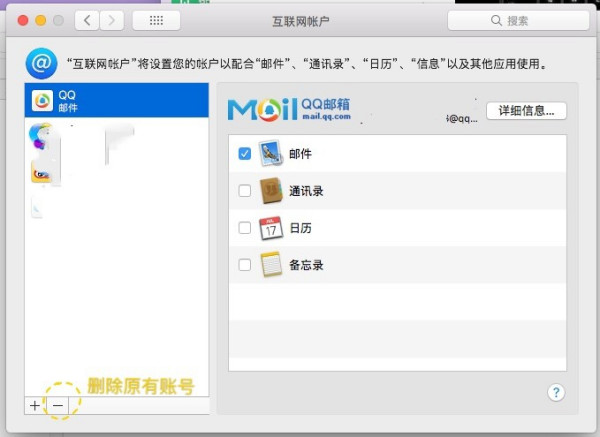
Task: Click the Calendar icon showing 17
Action: 271,228
